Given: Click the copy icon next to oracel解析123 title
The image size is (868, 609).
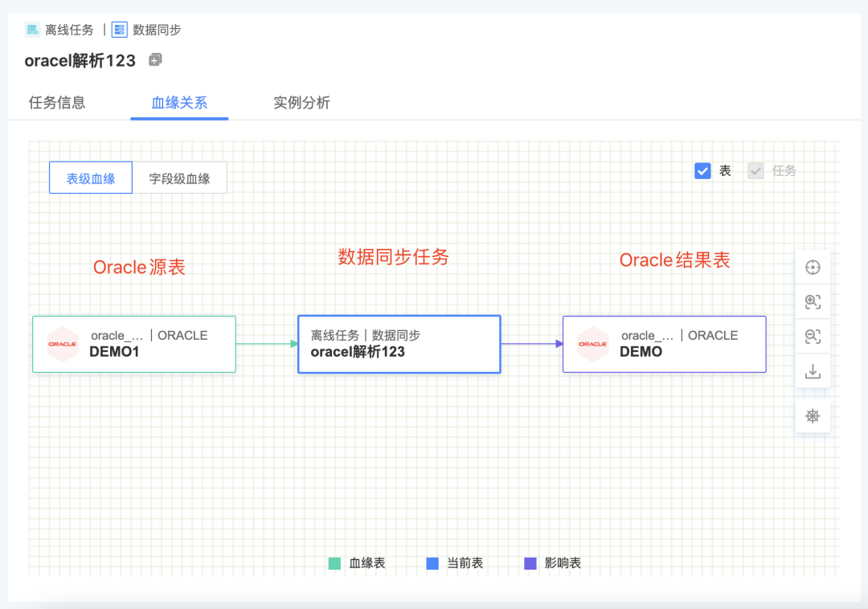Looking at the screenshot, I should [x=155, y=59].
